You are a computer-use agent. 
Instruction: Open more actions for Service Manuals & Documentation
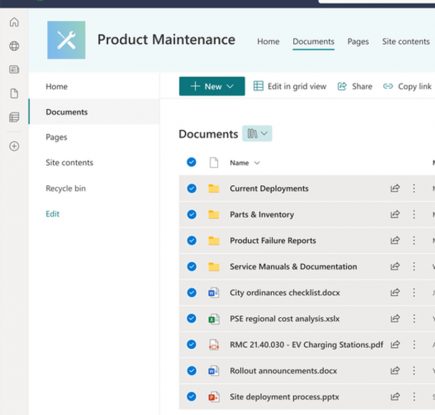click(414, 266)
